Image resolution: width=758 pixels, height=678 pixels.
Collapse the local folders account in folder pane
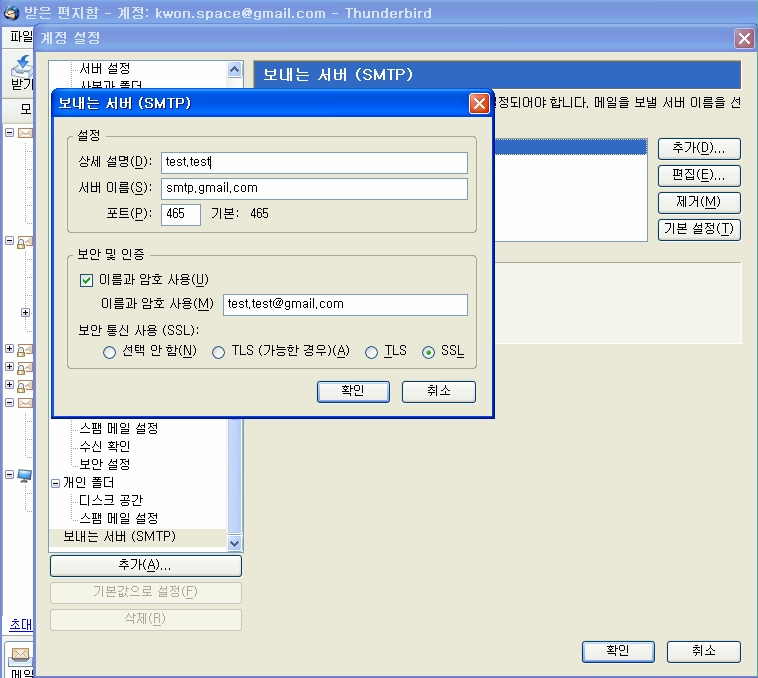[9, 475]
